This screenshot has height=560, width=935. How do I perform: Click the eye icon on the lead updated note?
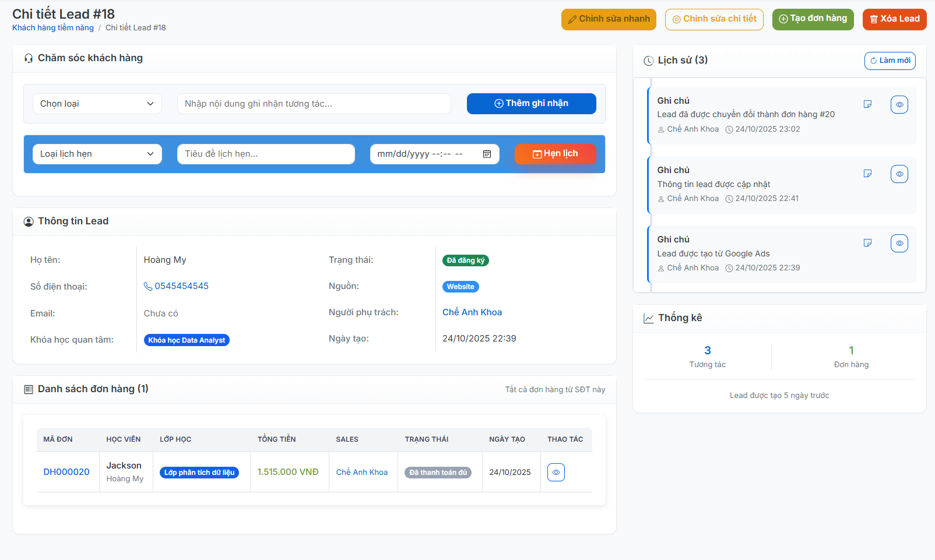[x=899, y=174]
